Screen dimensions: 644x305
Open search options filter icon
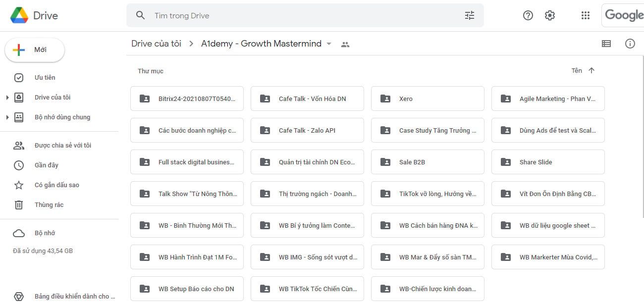(x=469, y=16)
